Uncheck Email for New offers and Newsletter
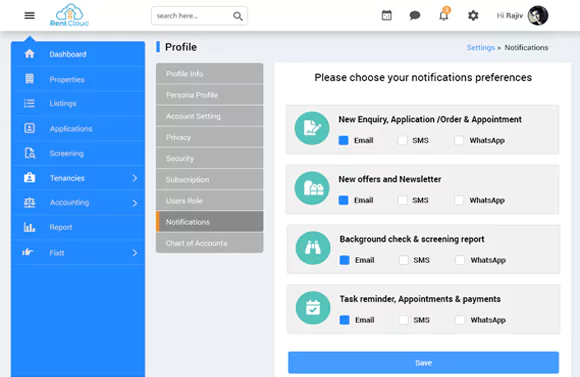 343,200
